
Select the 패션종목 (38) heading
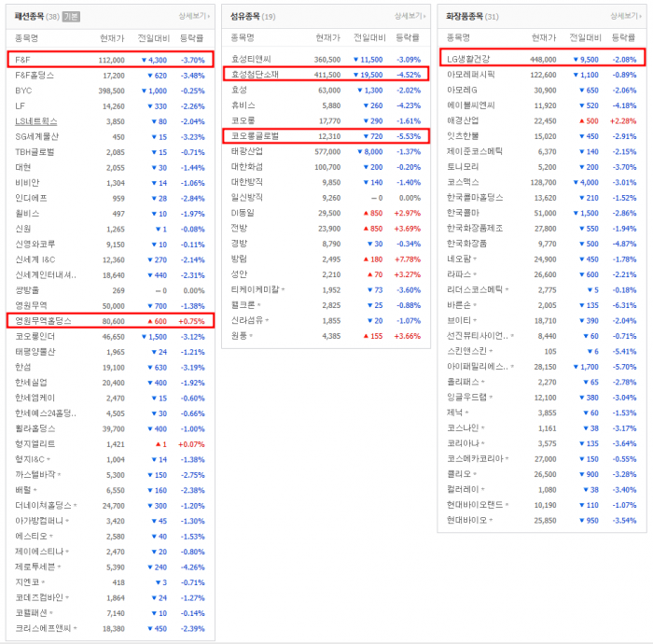(37, 17)
